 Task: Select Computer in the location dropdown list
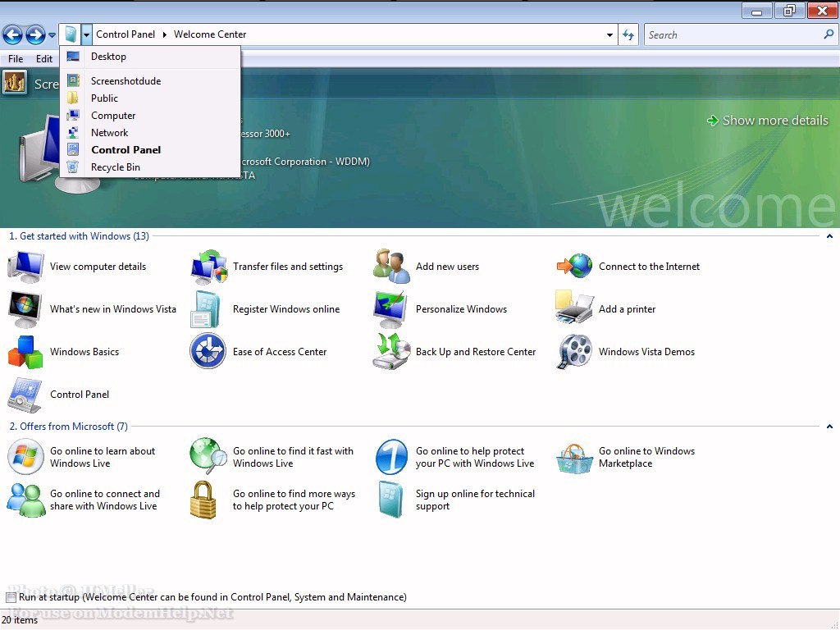(150, 115)
